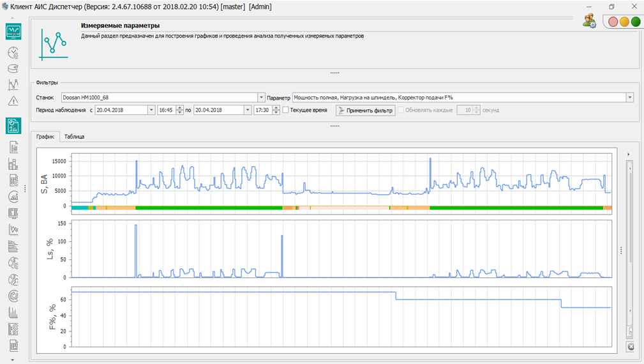Click the end time 17:30 field

tap(262, 110)
